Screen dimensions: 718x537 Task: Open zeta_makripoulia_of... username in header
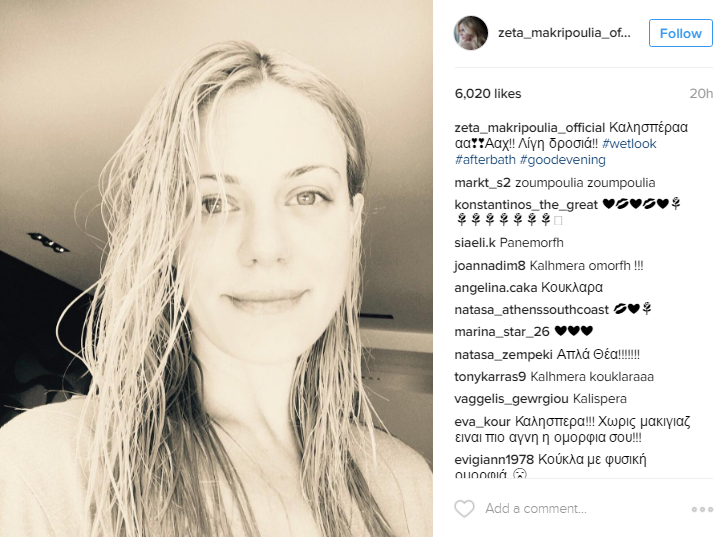coord(564,33)
